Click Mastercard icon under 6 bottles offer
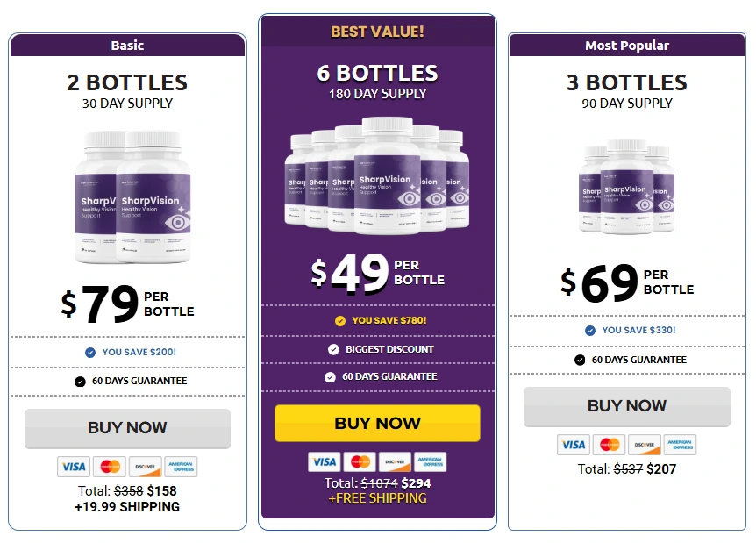756x543 pixels. coord(360,461)
